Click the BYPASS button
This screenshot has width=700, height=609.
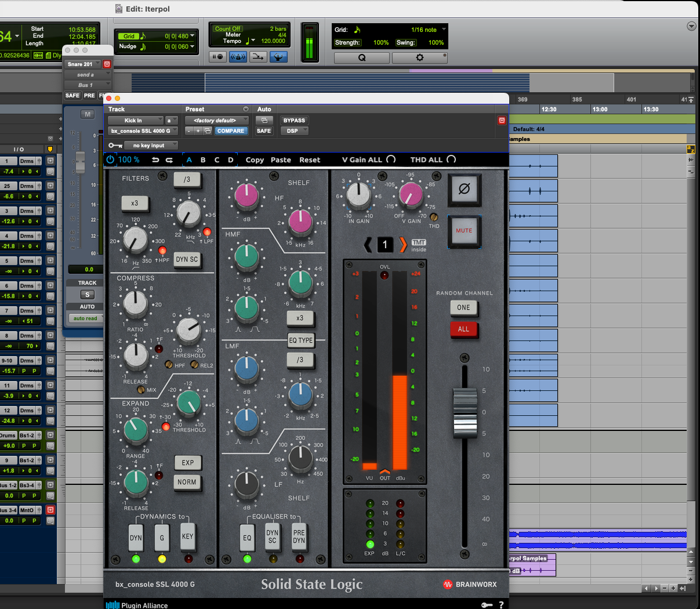(x=294, y=121)
